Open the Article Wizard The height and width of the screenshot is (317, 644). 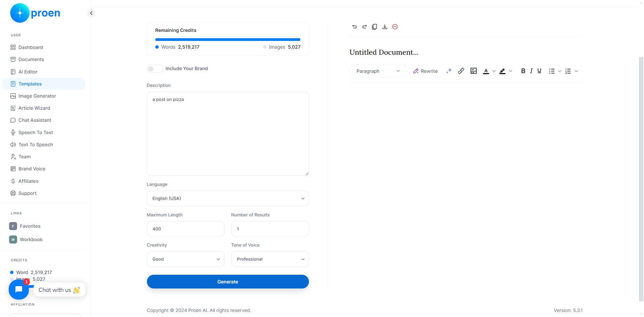[44, 108]
